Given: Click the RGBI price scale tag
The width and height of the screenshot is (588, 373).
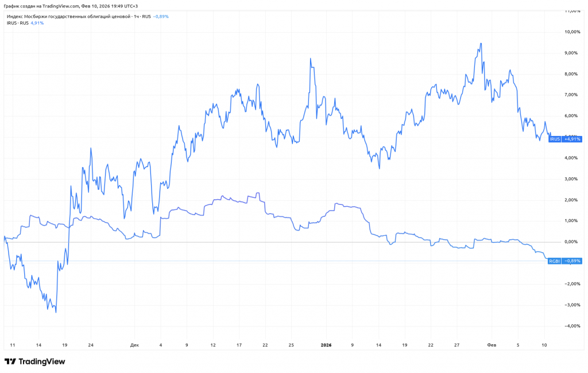Looking at the screenshot, I should tap(555, 261).
